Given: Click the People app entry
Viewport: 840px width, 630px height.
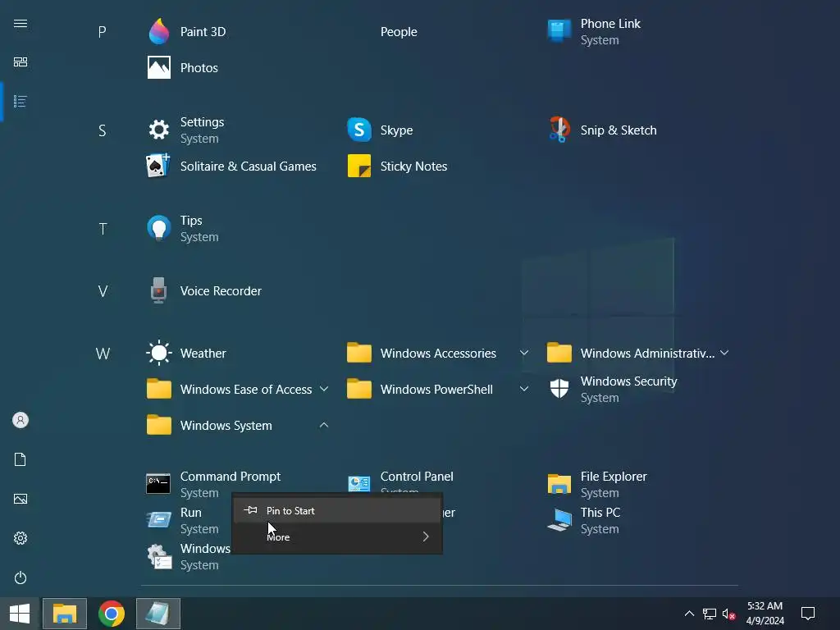Looking at the screenshot, I should pos(399,32).
